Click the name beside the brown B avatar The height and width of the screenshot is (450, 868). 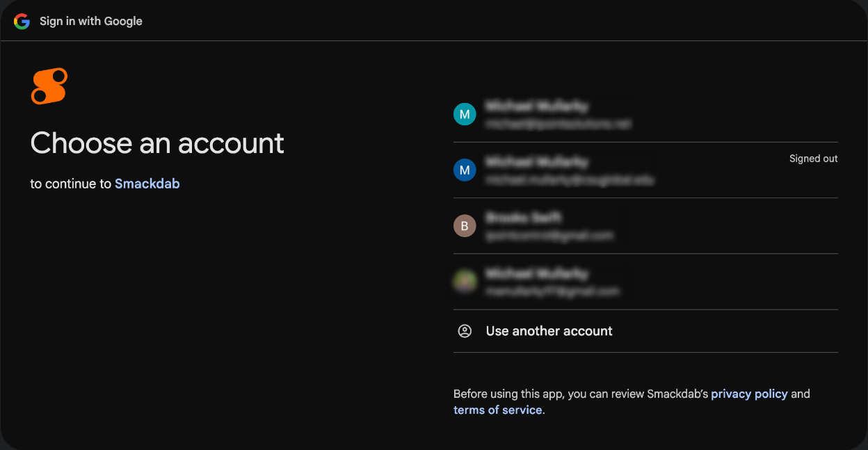[x=523, y=218]
